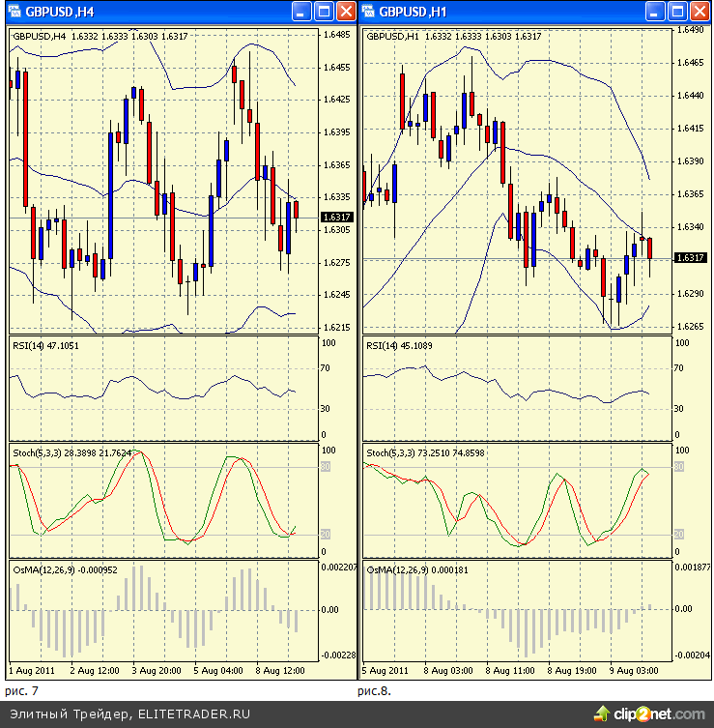Minimize the GBPUSD,H4 chart window
The image size is (714, 728).
301,12
